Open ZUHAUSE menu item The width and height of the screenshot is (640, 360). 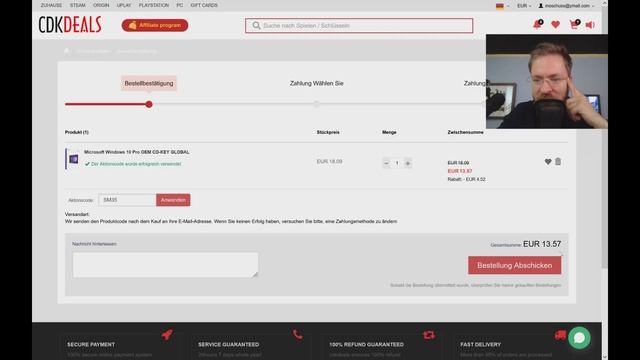tap(51, 5)
